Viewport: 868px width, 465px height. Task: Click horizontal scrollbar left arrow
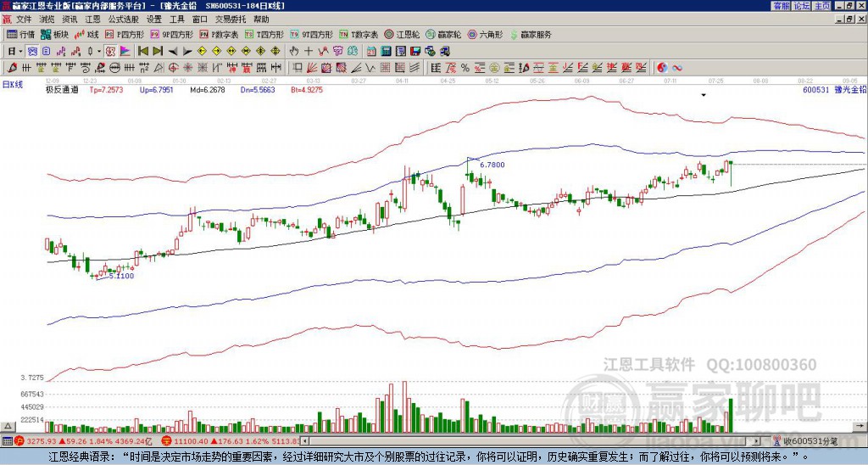pyautogui.click(x=306, y=441)
